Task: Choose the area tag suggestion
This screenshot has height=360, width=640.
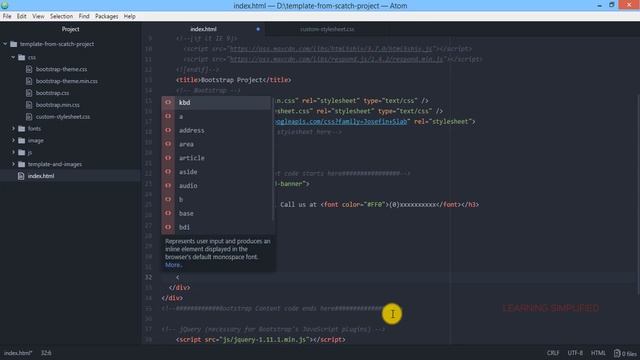Action: tap(216, 144)
